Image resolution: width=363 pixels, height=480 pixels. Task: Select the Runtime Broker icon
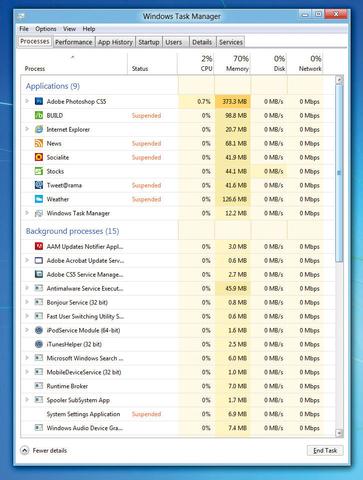point(39,386)
